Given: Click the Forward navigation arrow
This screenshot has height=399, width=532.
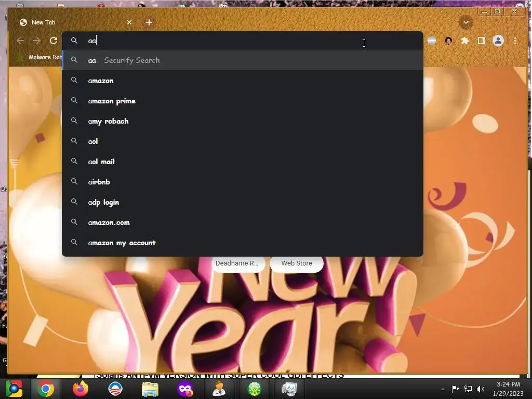Looking at the screenshot, I should (37, 41).
